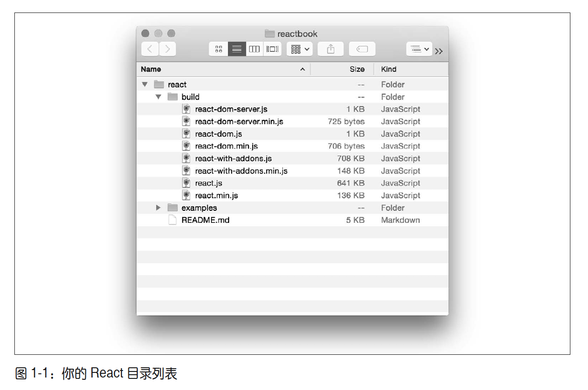Sort by the Kind column header

click(411, 69)
